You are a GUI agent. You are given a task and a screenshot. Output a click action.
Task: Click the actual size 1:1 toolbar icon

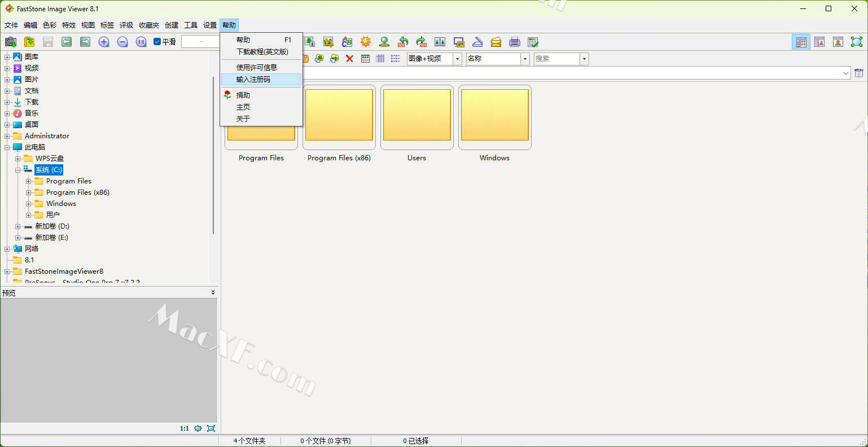[141, 42]
